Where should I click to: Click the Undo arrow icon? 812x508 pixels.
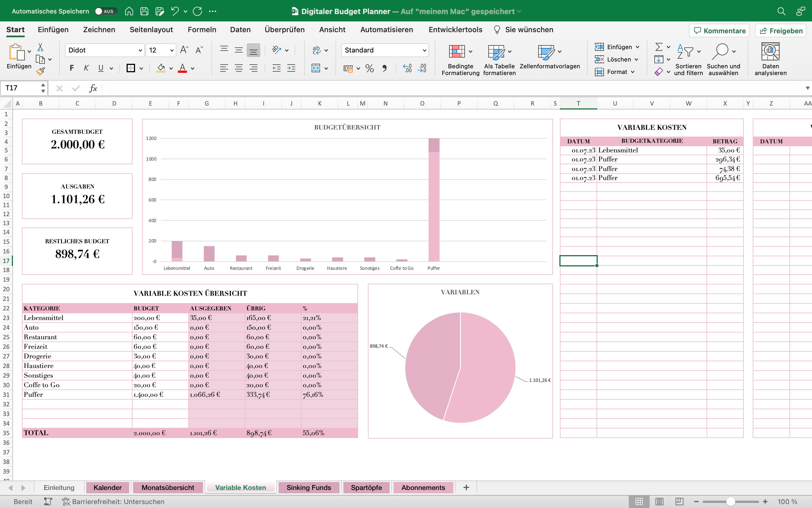pos(175,11)
